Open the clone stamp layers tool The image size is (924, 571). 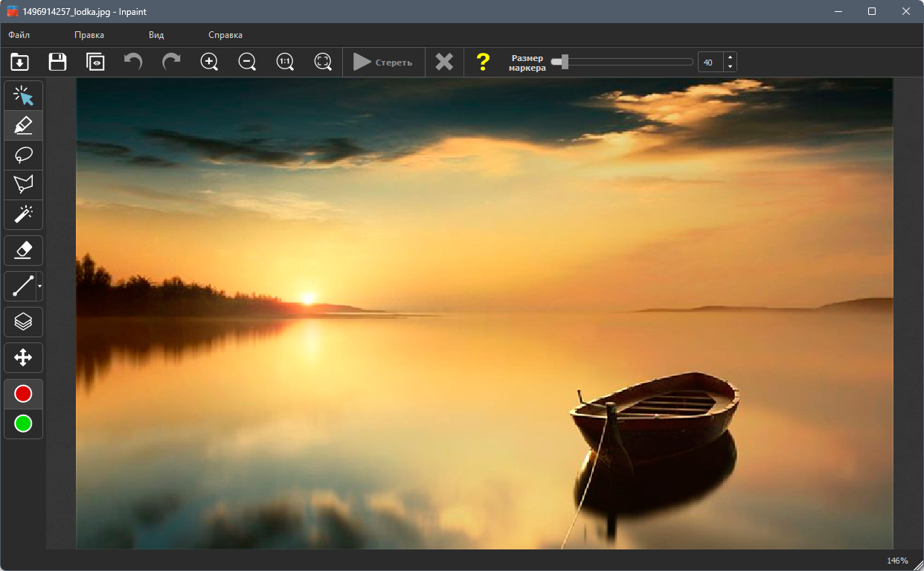click(23, 322)
